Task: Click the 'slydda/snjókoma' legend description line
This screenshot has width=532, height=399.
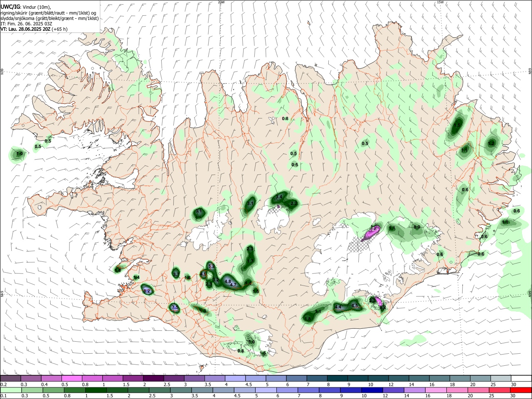Action: coord(49,18)
